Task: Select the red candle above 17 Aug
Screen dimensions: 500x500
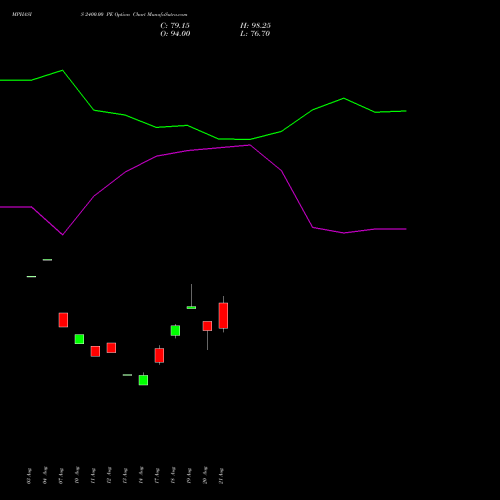Action: click(159, 355)
